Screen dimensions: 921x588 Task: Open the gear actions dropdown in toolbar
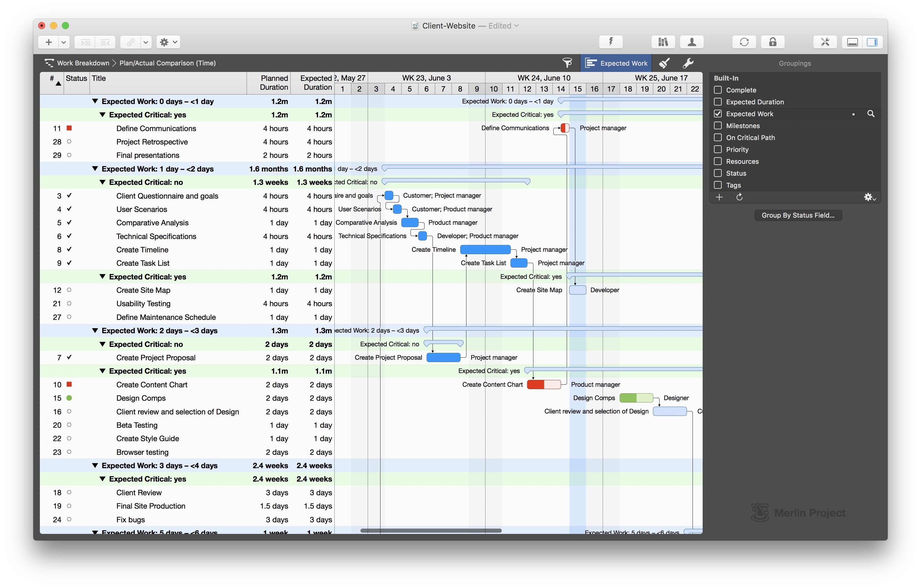pos(168,42)
